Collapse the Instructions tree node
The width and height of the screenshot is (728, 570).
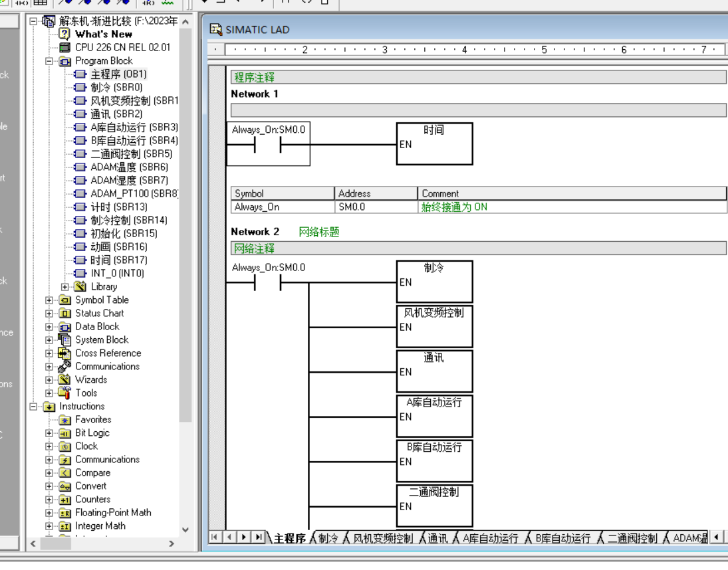click(x=33, y=407)
